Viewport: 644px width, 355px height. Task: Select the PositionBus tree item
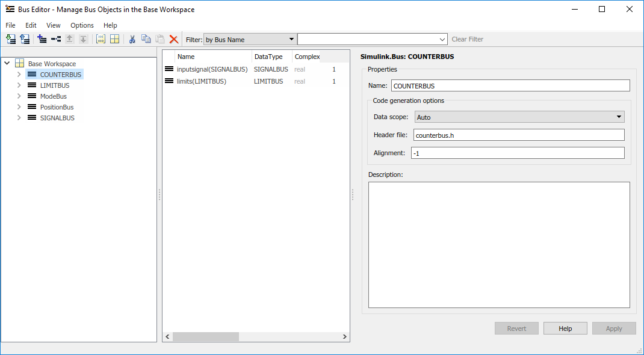(57, 106)
